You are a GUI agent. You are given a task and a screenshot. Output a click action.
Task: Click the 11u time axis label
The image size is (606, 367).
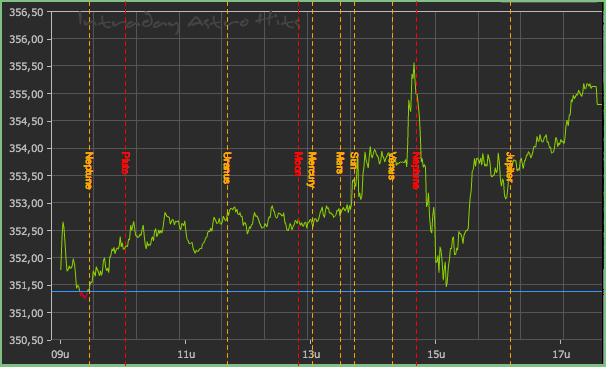click(x=186, y=354)
